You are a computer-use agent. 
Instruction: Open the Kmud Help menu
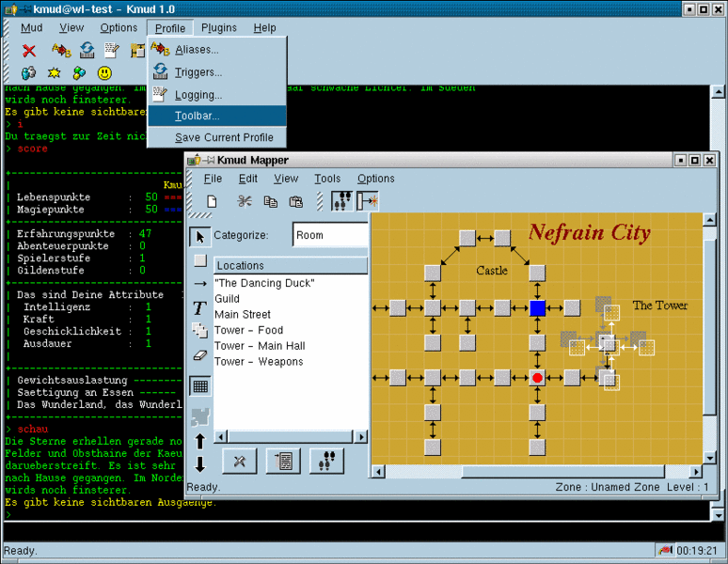[x=264, y=28]
